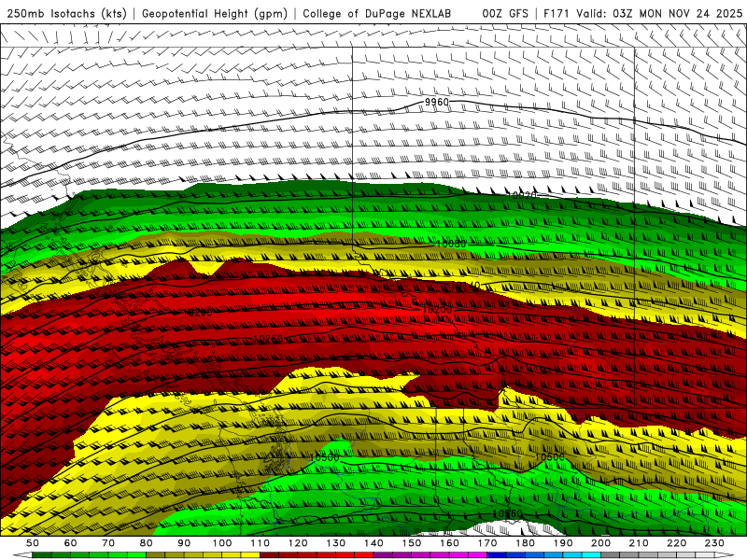747x560 pixels.
Task: Pick the bright red swatch ending at 140
Action: pyautogui.click(x=364, y=555)
